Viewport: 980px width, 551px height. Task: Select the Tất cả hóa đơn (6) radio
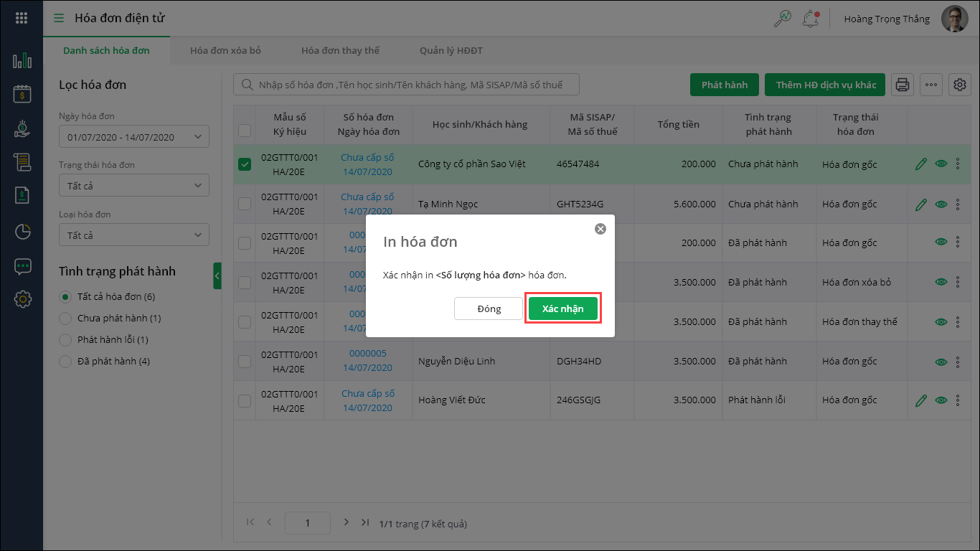pos(65,296)
